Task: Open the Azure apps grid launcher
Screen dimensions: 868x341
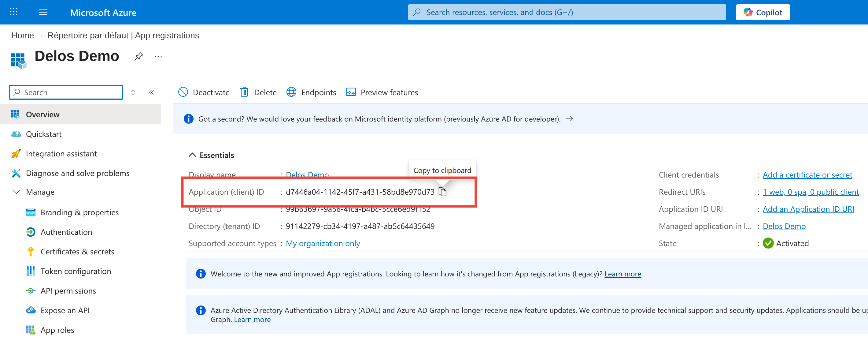Action: tap(13, 12)
